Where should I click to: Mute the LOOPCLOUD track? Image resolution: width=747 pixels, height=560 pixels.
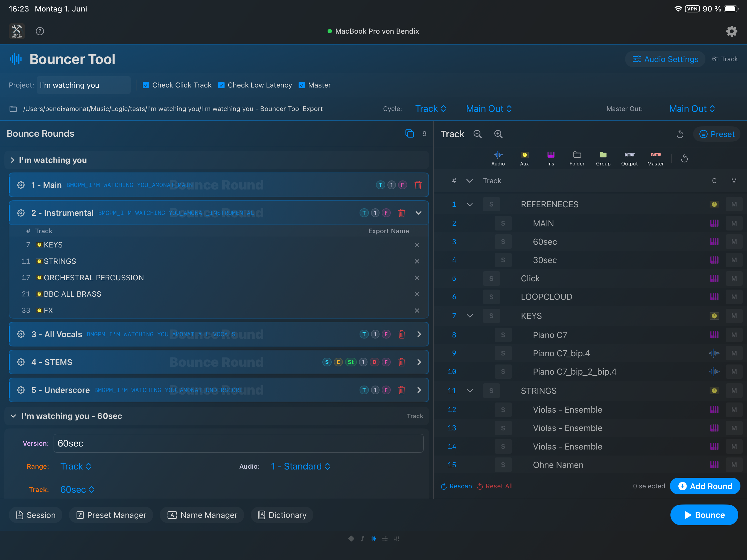click(x=734, y=297)
